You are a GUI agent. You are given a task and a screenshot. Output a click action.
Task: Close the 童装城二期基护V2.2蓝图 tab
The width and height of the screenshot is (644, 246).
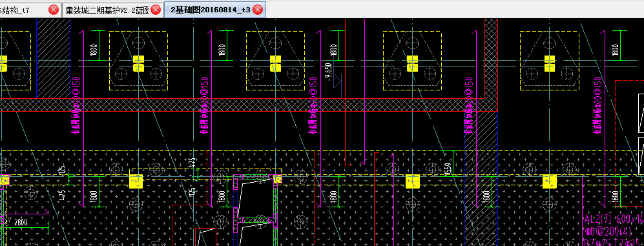156,10
